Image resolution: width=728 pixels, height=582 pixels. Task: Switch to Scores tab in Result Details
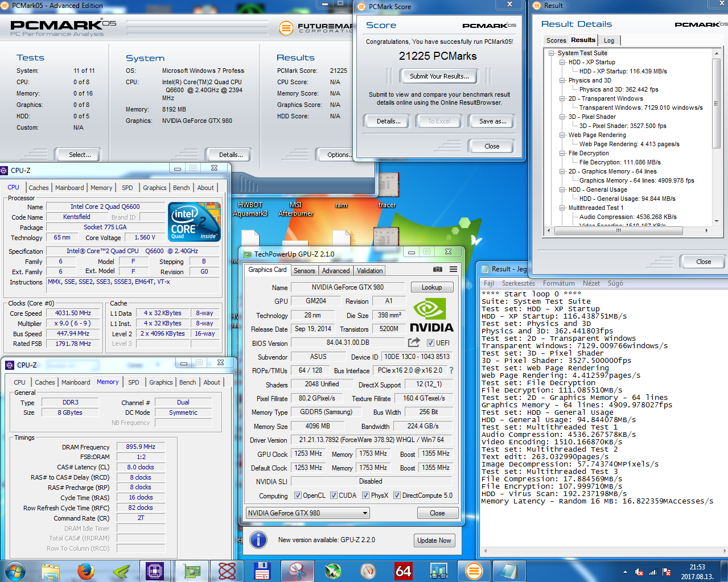pos(556,40)
